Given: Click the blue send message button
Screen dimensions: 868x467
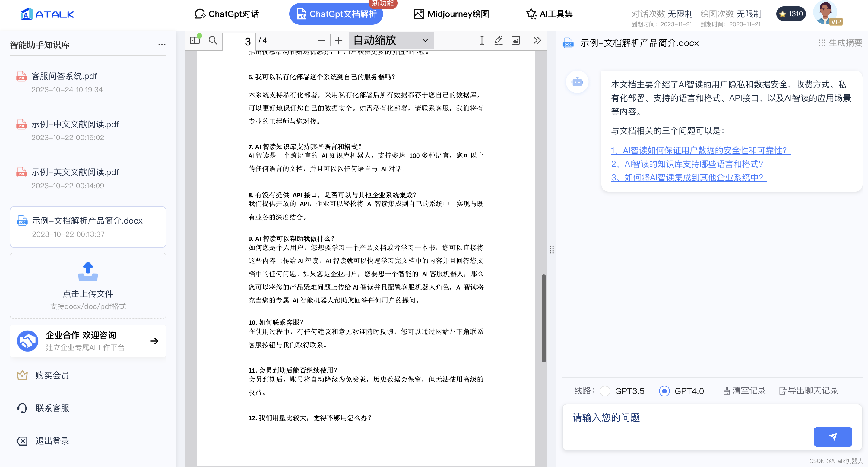Looking at the screenshot, I should pos(833,437).
